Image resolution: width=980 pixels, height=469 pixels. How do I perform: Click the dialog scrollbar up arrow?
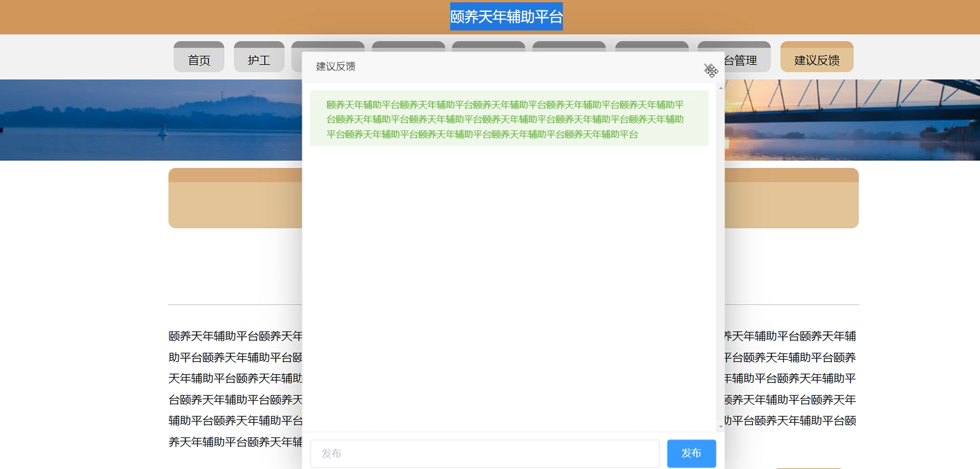coord(721,88)
